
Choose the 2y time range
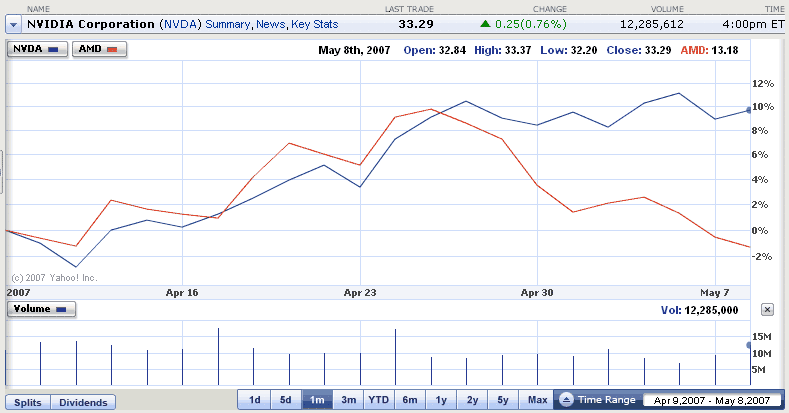coord(472,400)
